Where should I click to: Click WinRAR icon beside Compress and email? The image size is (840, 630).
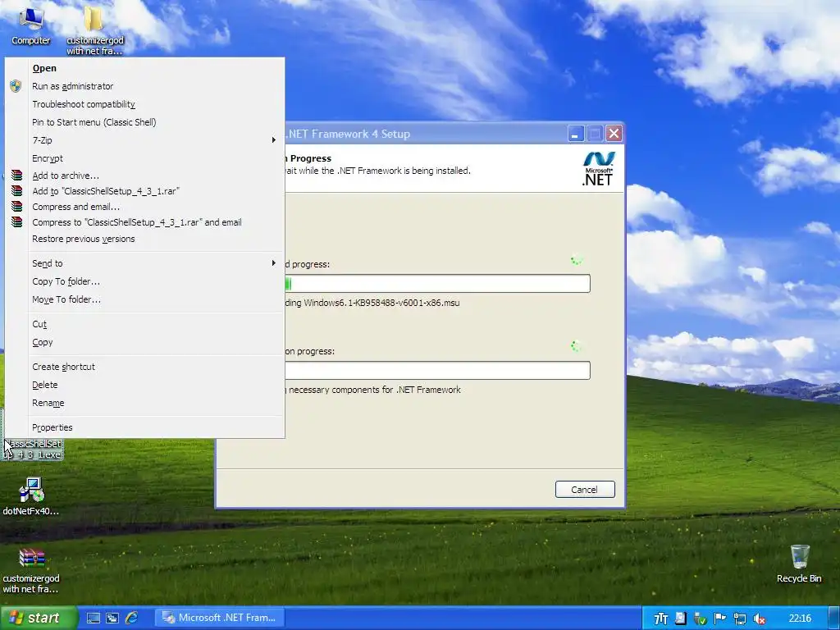point(17,206)
